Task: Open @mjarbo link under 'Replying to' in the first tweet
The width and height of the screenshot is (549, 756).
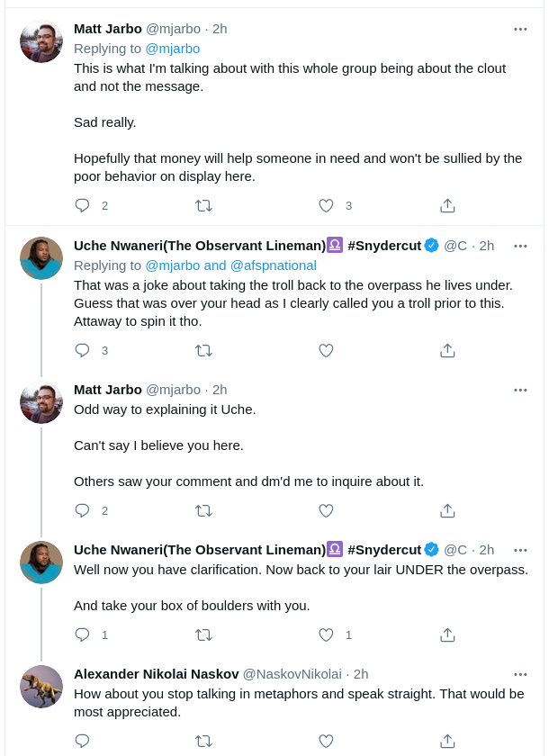Action: [x=173, y=49]
